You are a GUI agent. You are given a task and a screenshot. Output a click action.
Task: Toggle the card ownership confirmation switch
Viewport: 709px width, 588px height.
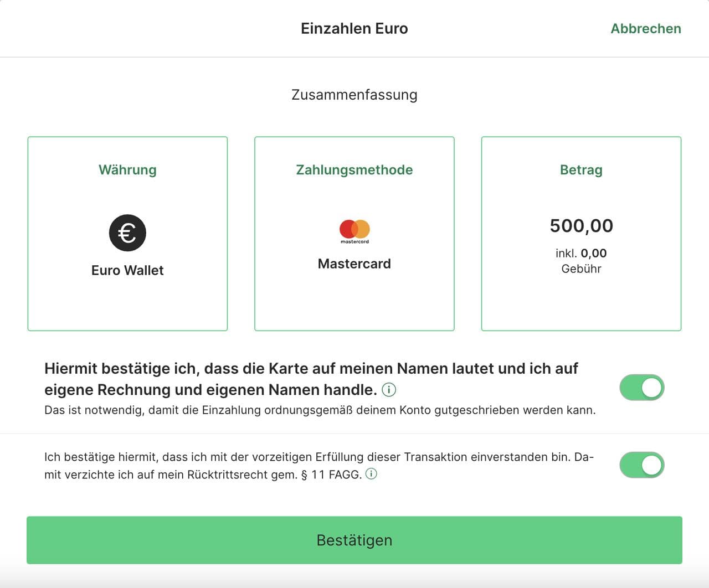coord(641,388)
